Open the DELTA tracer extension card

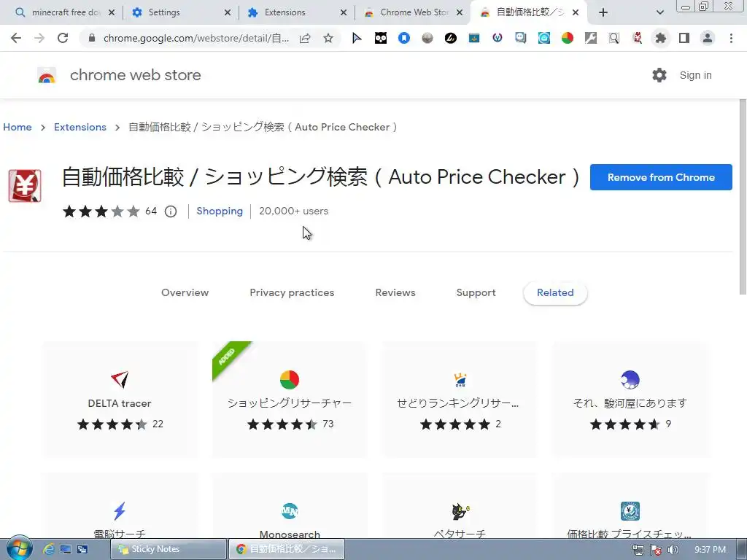(120, 400)
